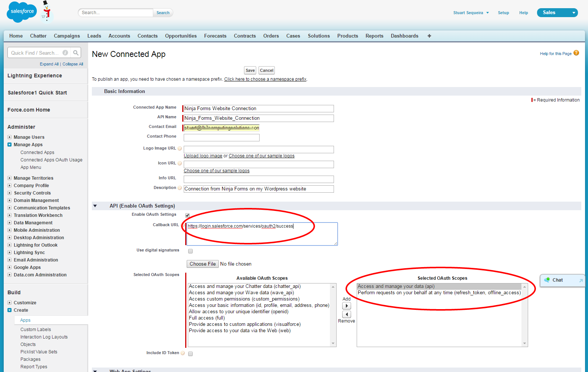This screenshot has height=372, width=588.
Task: Collapse the API Enable OAuth Settings section
Action: coord(95,206)
